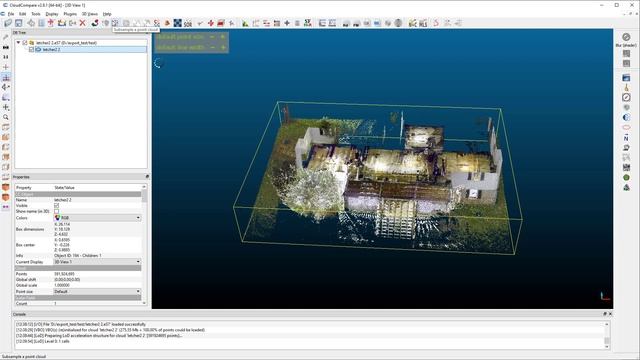Toggle checkbox of the letchez2 2 cloud
The height and width of the screenshot is (360, 640).
[x=31, y=49]
